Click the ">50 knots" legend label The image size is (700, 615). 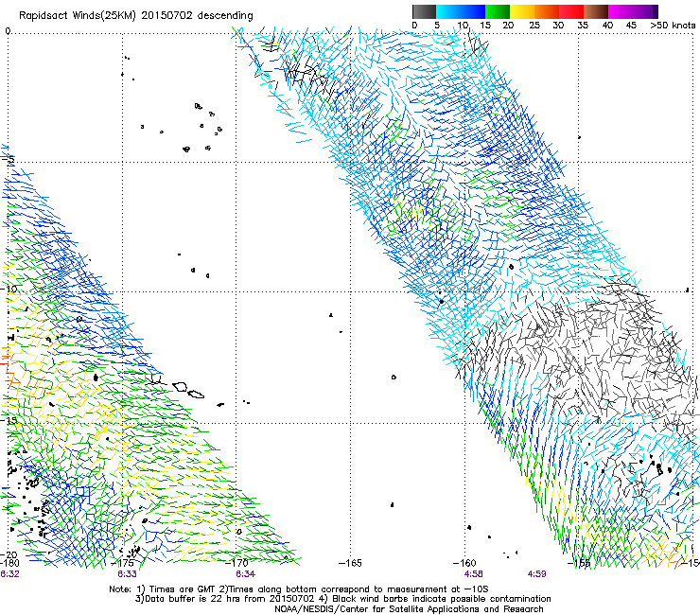tap(673, 25)
